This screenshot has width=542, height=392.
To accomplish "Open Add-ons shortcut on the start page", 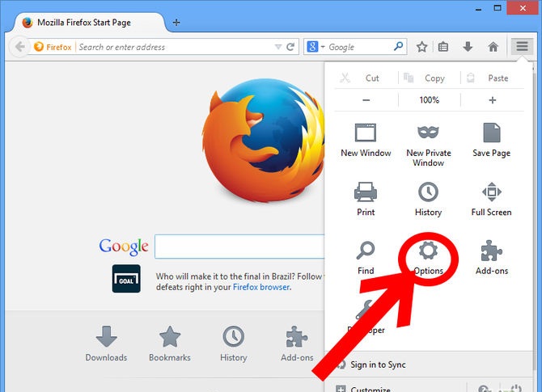I will click(297, 344).
